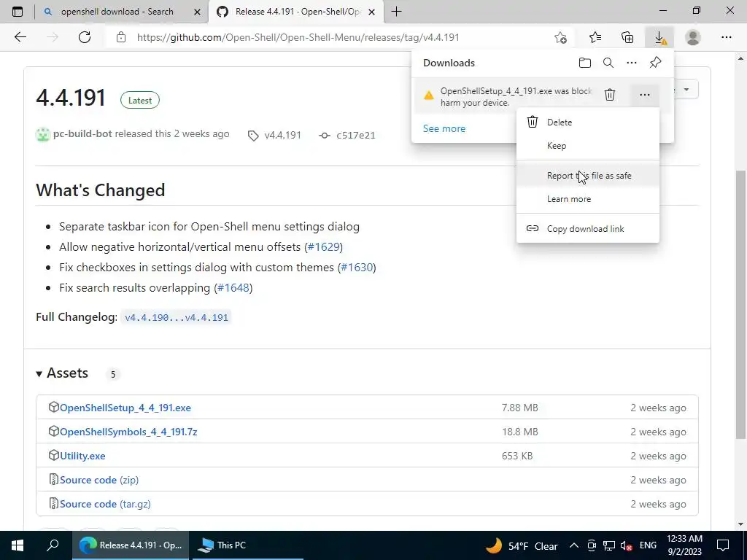
Task: Select Delete in the context menu
Action: (x=588, y=122)
